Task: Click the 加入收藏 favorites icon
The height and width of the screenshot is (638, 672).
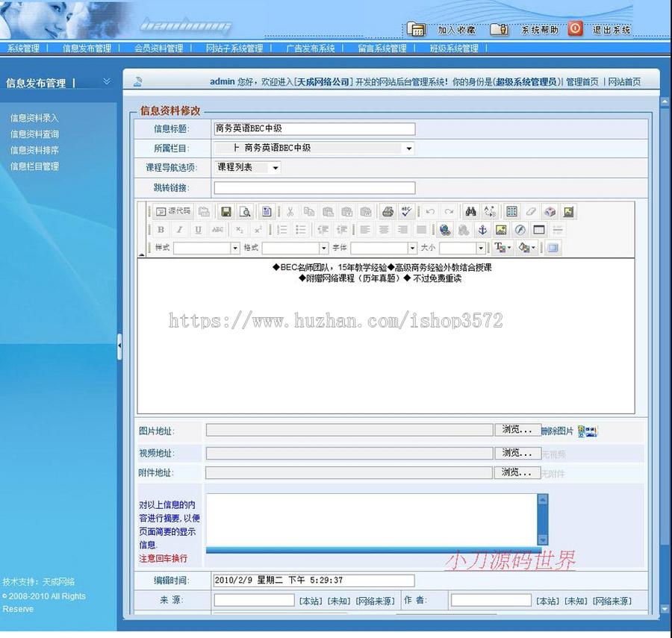Action: coord(417,28)
